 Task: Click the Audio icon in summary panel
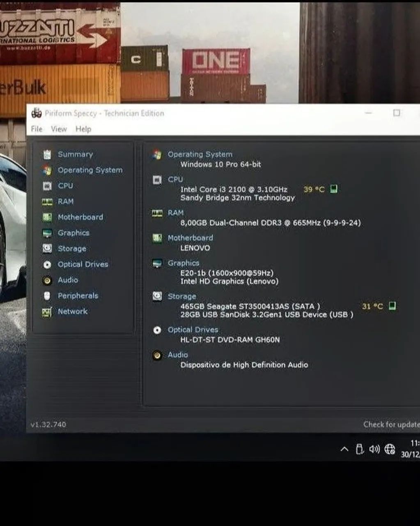157,355
